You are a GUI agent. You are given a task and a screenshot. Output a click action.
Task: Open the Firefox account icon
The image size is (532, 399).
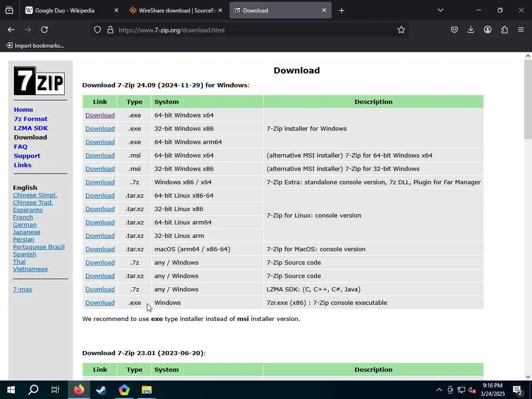[488, 30]
